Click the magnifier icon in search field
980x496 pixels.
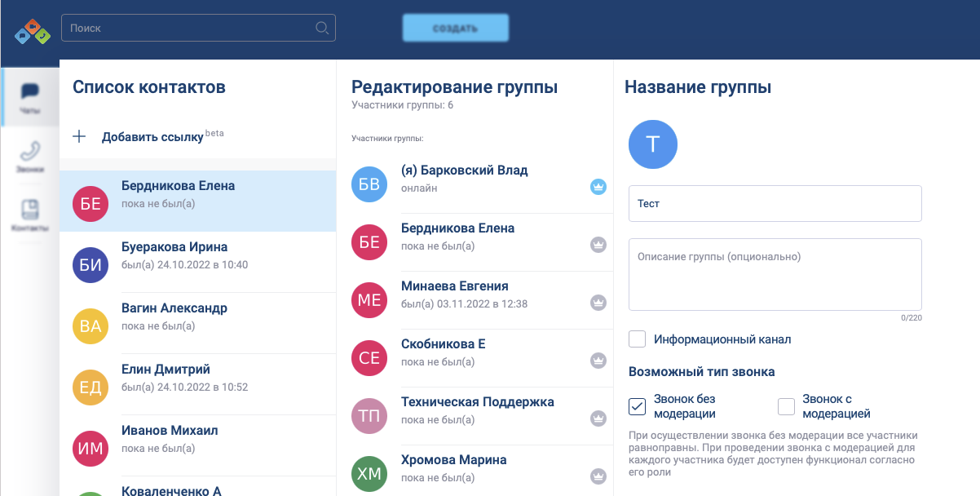point(322,29)
